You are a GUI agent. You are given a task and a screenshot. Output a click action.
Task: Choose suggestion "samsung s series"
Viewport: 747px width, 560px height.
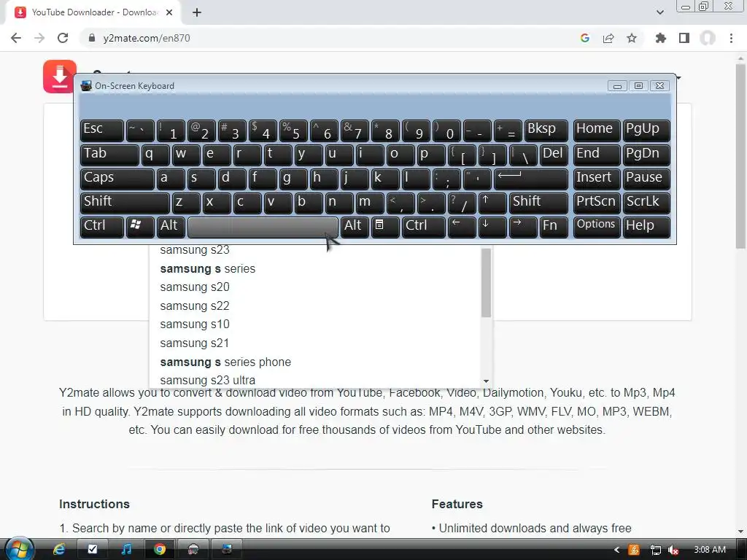click(315, 268)
